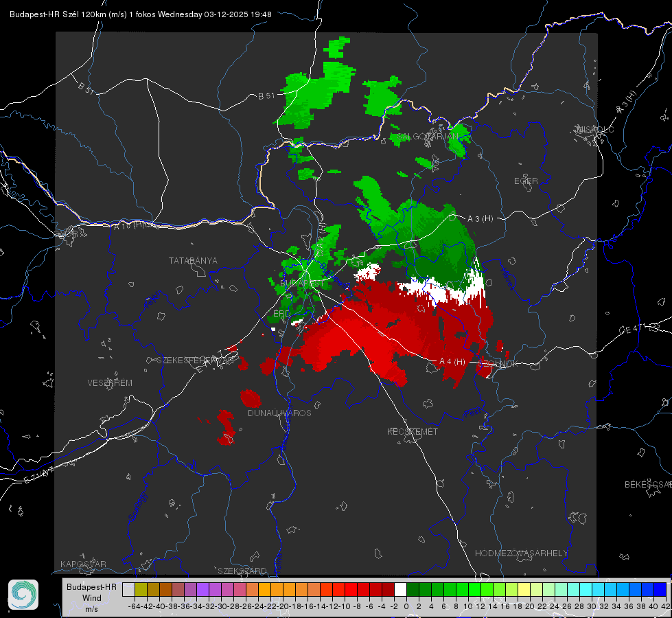
Task: Click the Budapest-HR legend title
Action: pyautogui.click(x=91, y=587)
